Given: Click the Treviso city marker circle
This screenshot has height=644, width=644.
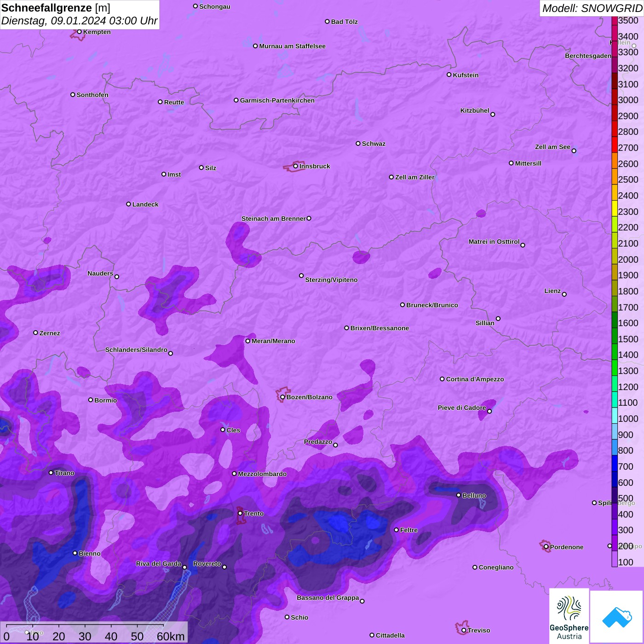Looking at the screenshot, I should (x=464, y=630).
